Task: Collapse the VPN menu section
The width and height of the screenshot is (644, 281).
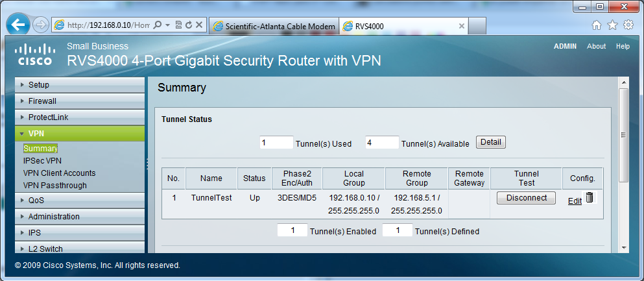Action: coord(80,134)
